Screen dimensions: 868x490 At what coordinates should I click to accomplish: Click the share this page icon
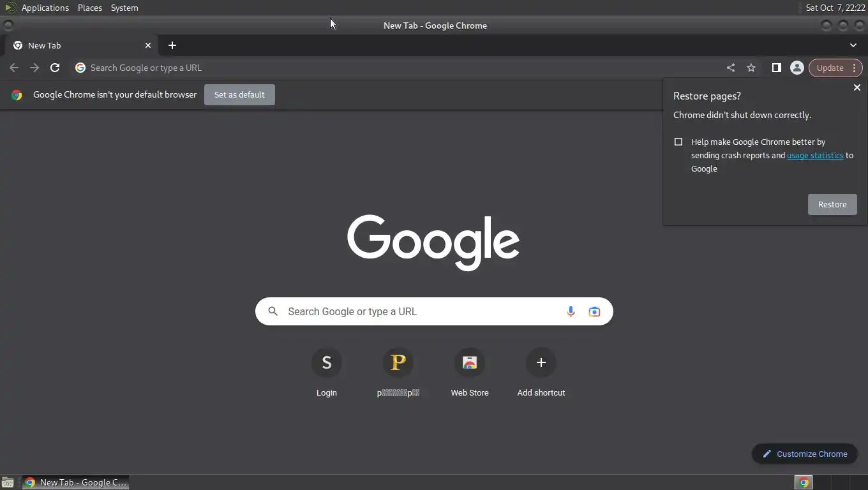[731, 68]
